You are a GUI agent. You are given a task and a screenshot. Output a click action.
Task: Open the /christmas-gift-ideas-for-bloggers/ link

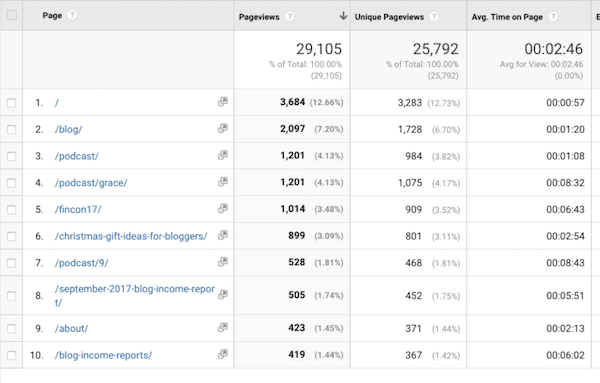[131, 236]
